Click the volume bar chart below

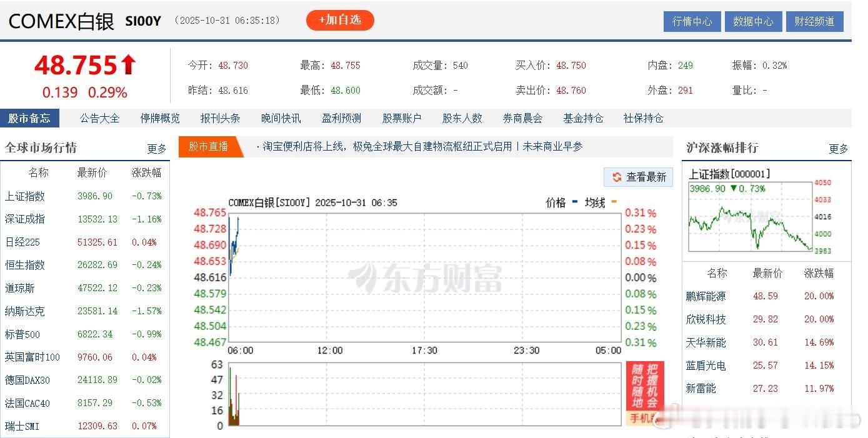425,395
